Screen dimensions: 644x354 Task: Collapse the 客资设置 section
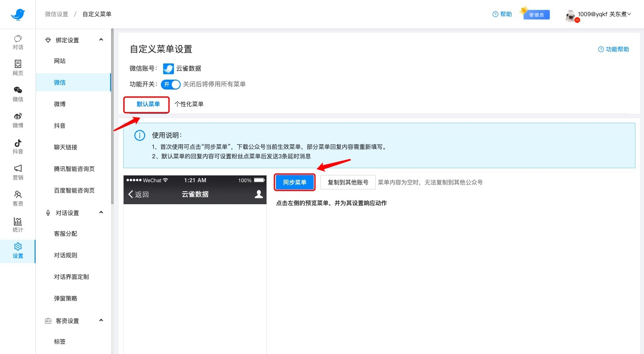coord(101,320)
